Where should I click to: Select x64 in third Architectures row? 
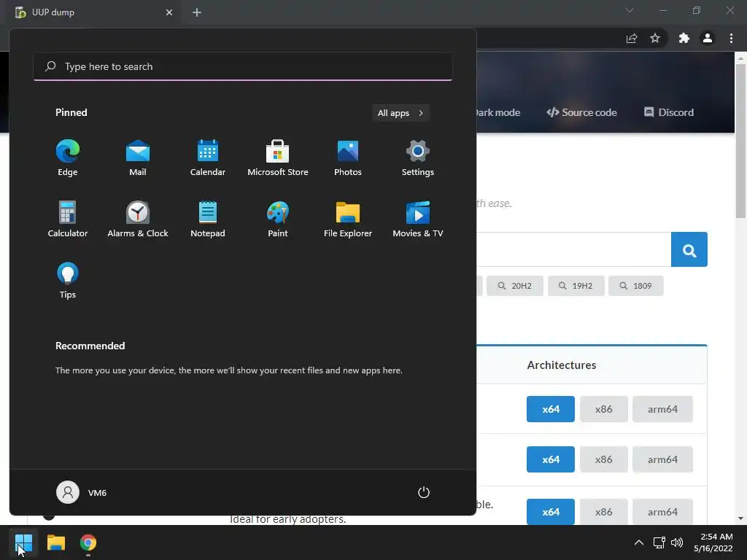(551, 512)
